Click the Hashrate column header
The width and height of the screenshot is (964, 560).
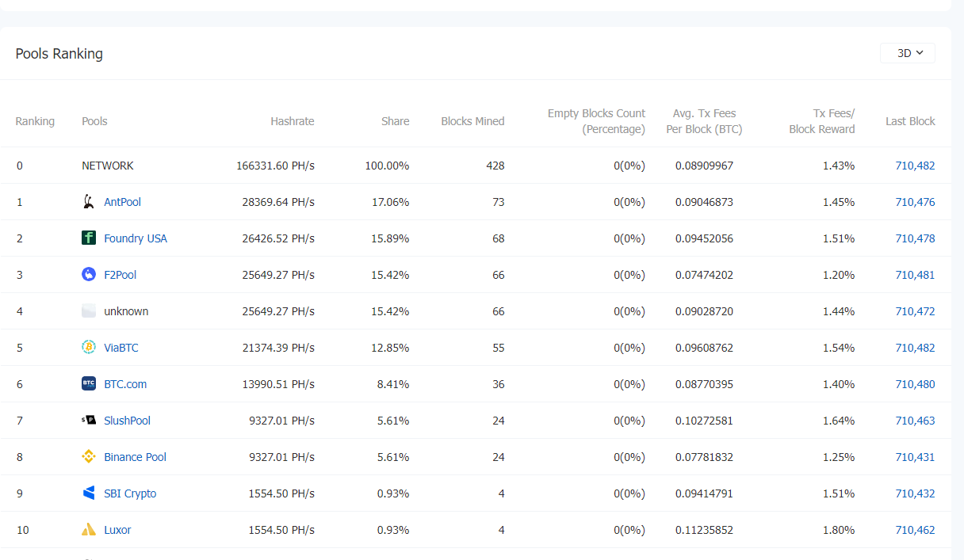click(x=292, y=121)
